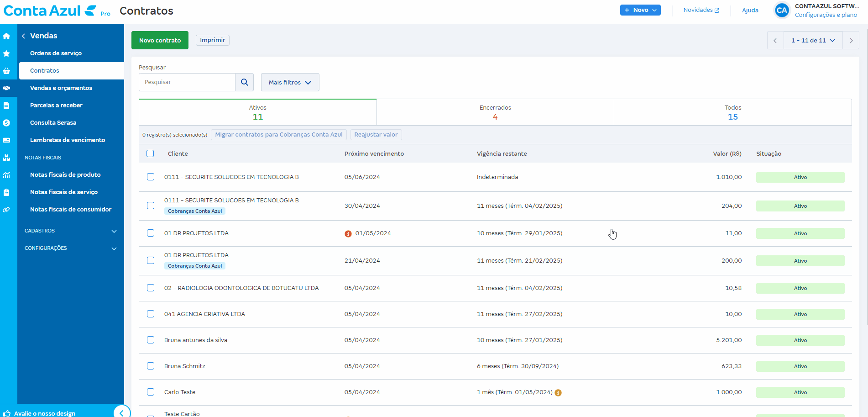
Task: Open the Mais filtros dropdown
Action: tap(290, 82)
